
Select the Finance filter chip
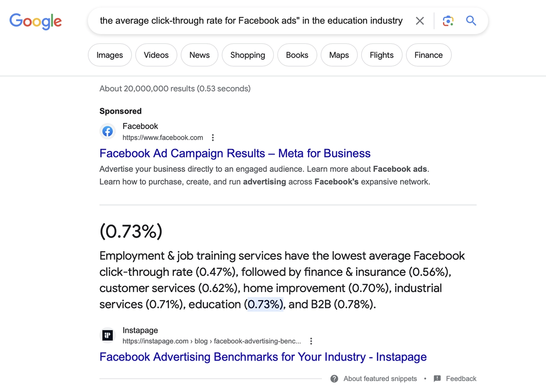pos(429,55)
